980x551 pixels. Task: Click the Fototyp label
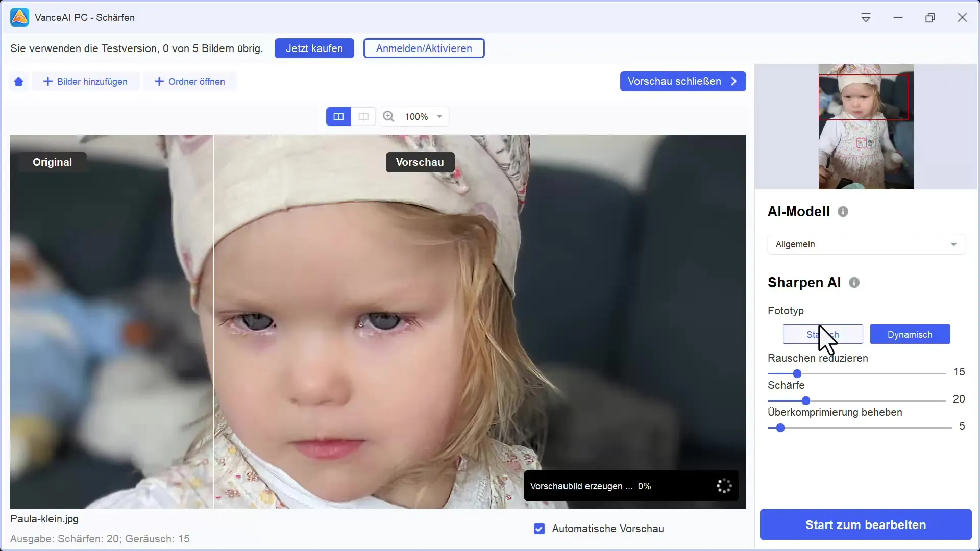786,311
